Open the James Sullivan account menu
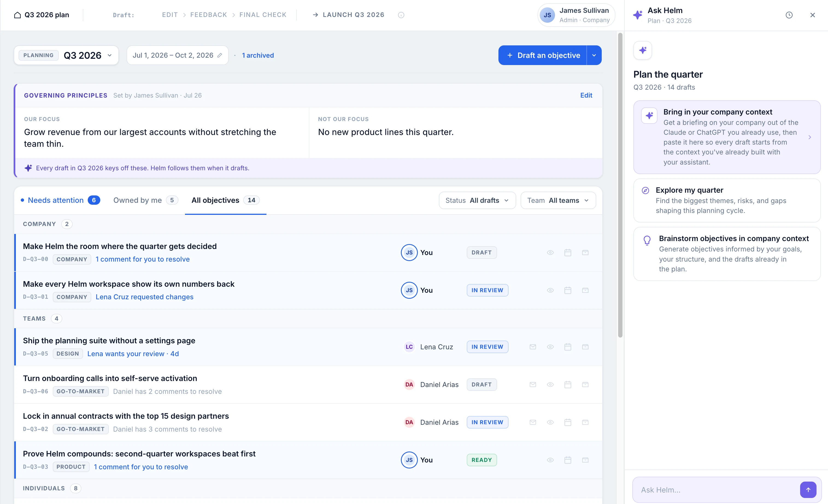Viewport: 828px width, 504px height. (576, 15)
